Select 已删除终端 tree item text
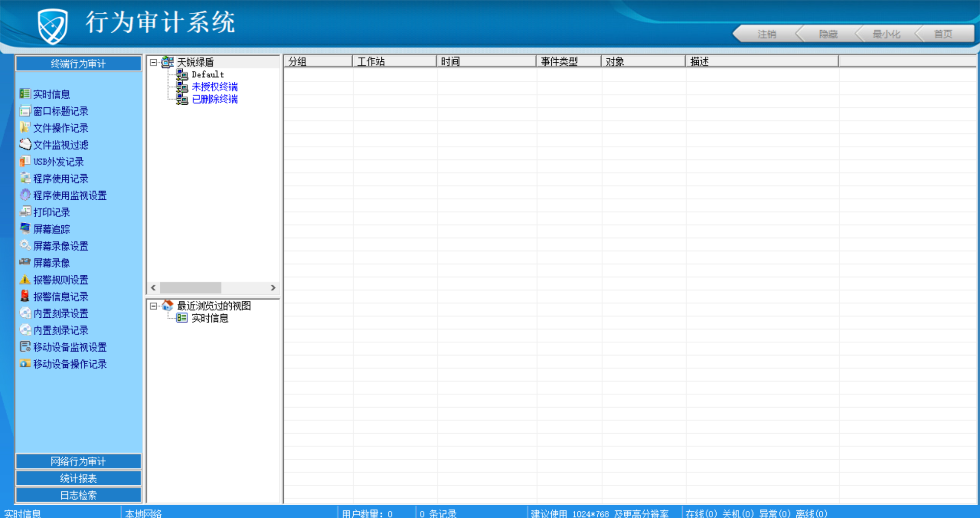 point(214,99)
